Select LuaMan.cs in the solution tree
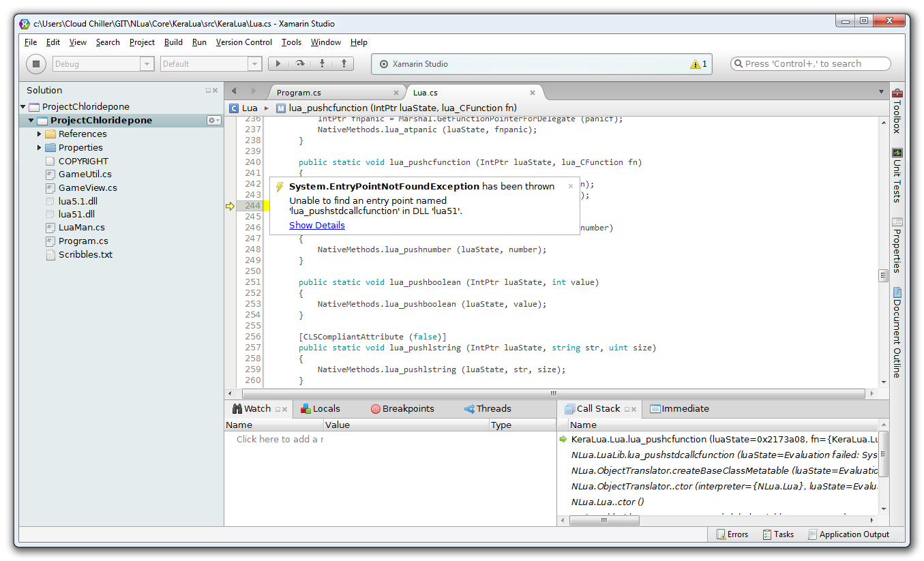The image size is (924, 561). [81, 228]
